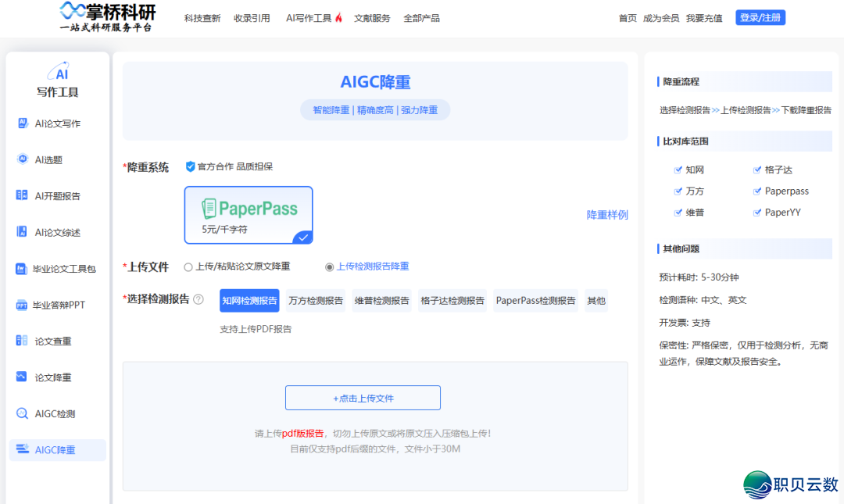Toggle the Paperpass checkbox
This screenshot has height=504, width=844.
coord(756,191)
